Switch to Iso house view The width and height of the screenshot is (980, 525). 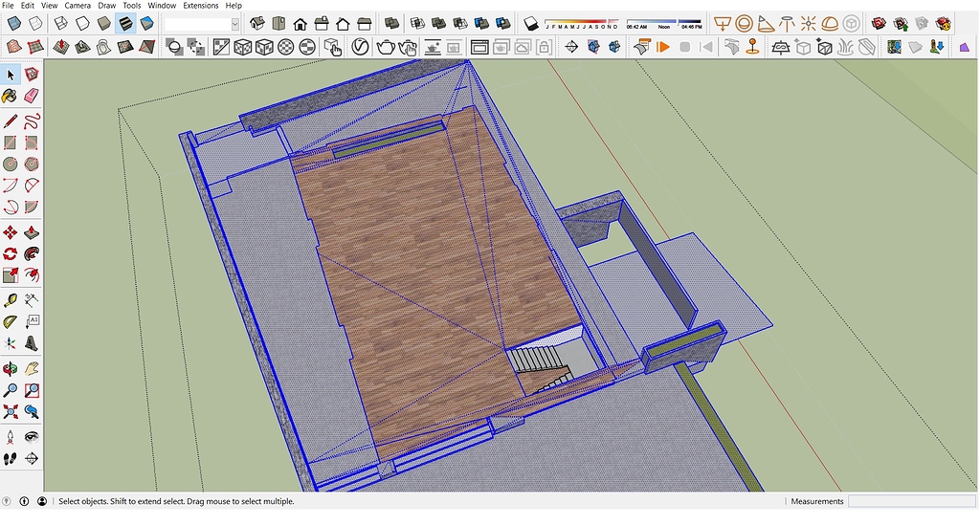tap(256, 24)
